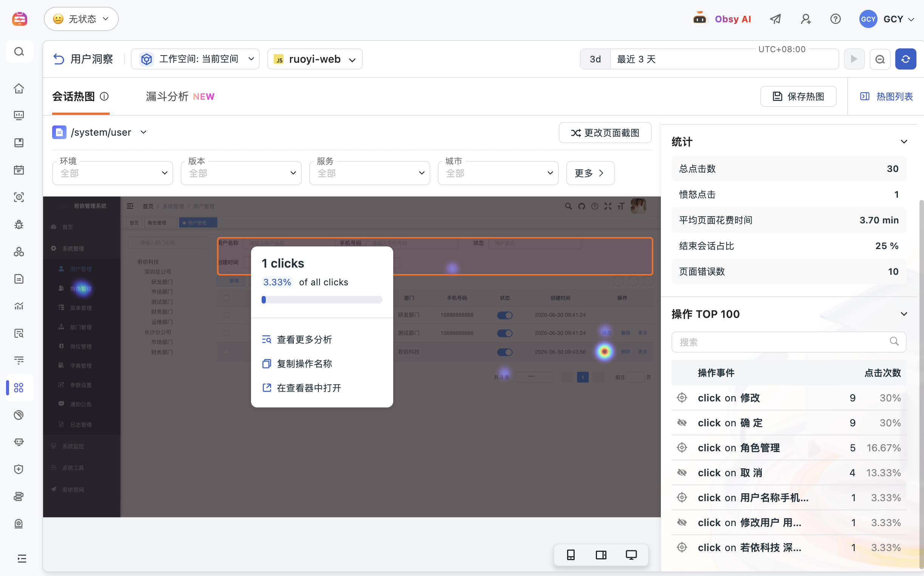Choose 复制操作名称 in popup
This screenshot has height=576, width=924.
[297, 364]
